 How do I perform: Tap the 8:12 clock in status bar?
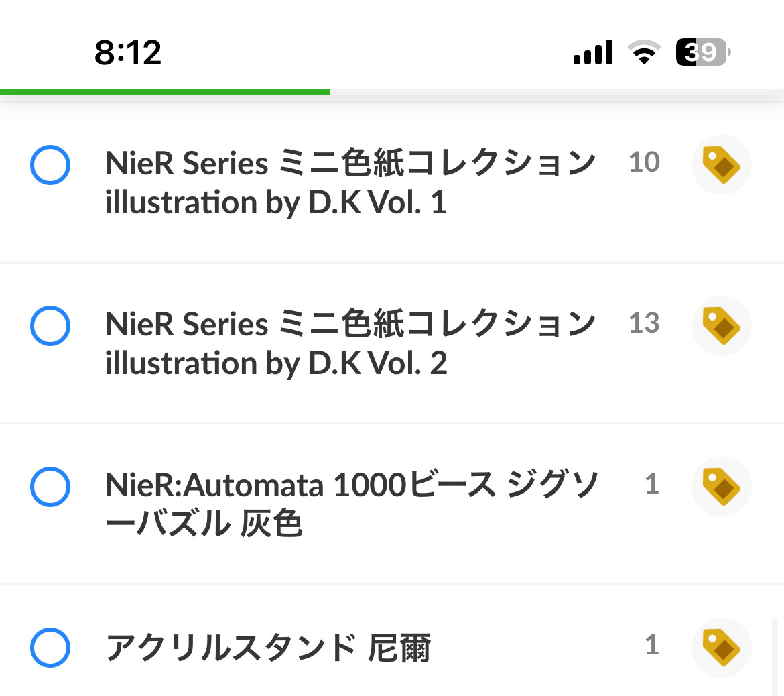[128, 52]
